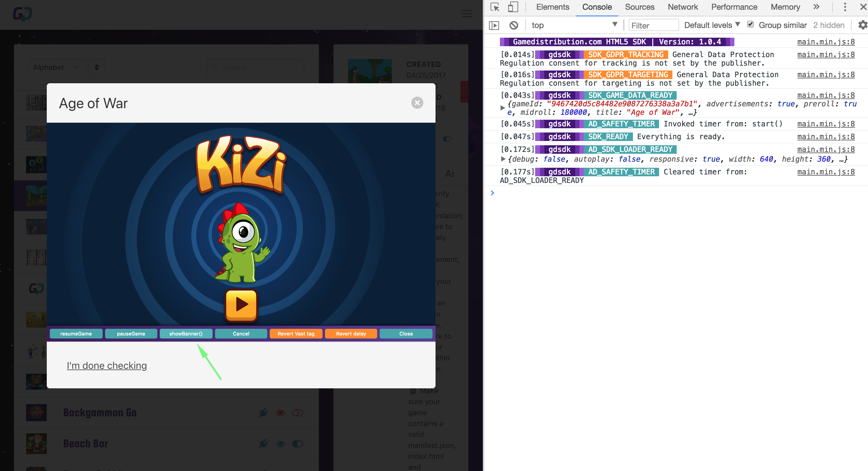Switch to the Network tab
The image size is (868, 471).
click(x=683, y=7)
